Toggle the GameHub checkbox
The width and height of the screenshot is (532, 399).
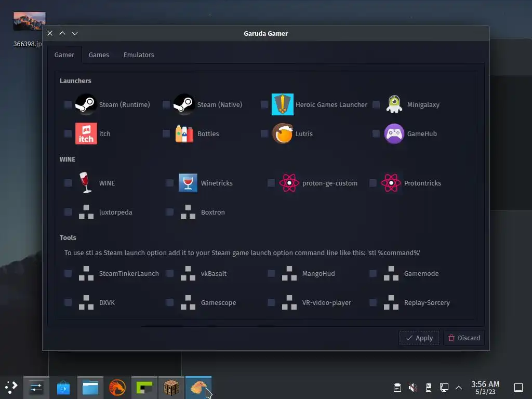tap(376, 134)
